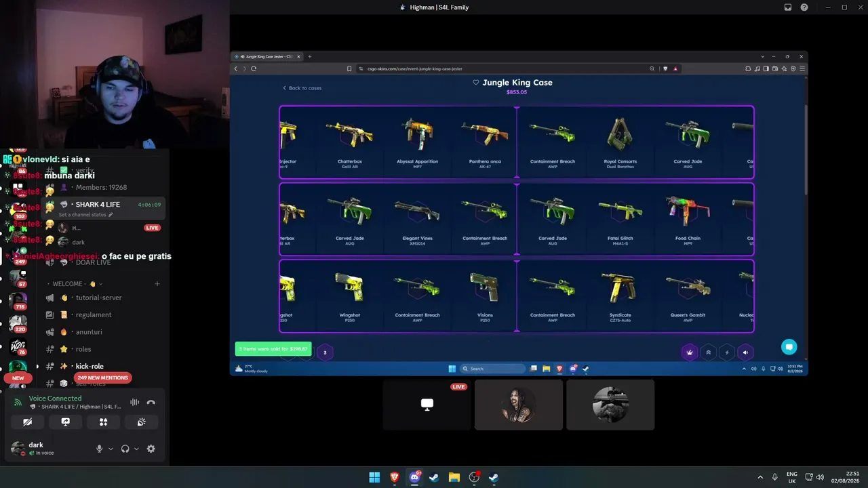The width and height of the screenshot is (868, 488).
Task: Add a channel to WELCOME category
Action: [157, 283]
